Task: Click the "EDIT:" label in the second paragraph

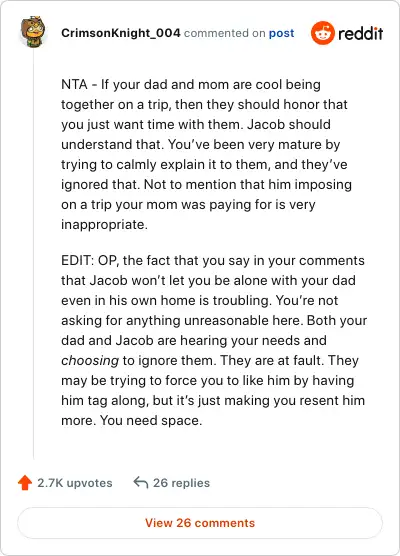Action: coord(77,260)
